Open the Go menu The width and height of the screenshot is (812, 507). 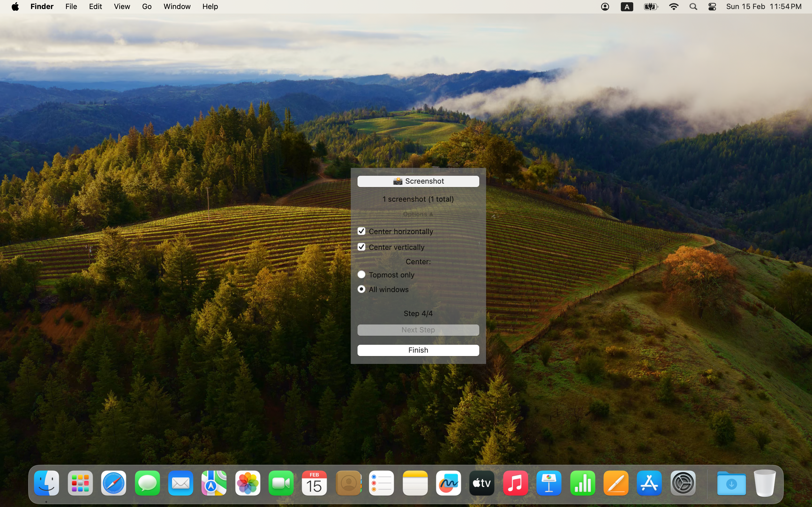pyautogui.click(x=147, y=7)
